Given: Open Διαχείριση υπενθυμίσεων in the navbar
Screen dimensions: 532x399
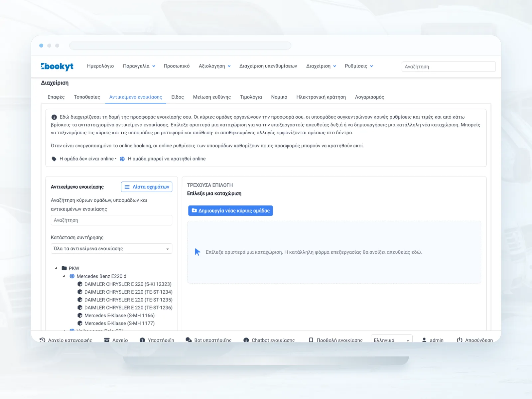Looking at the screenshot, I should coord(268,66).
